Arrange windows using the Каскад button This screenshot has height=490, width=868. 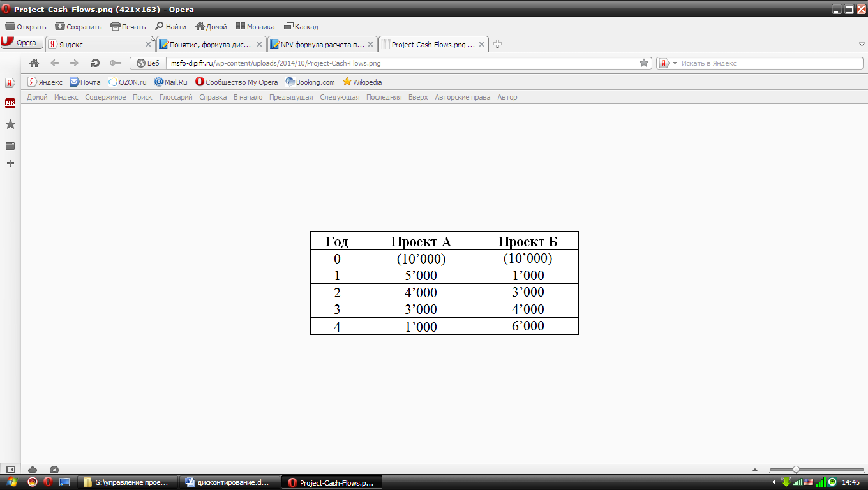pos(301,27)
